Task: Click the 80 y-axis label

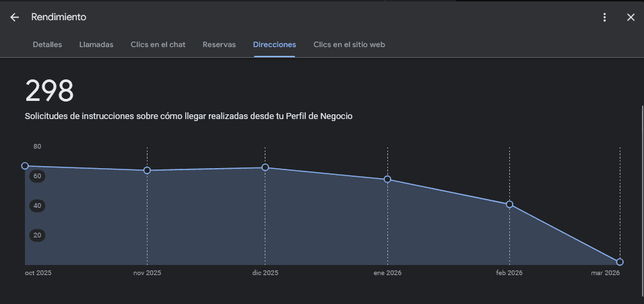Action: point(37,147)
